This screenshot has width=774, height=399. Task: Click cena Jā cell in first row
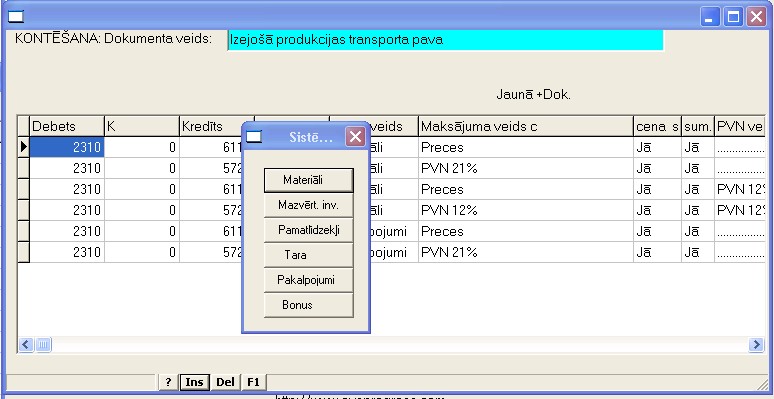tap(658, 147)
